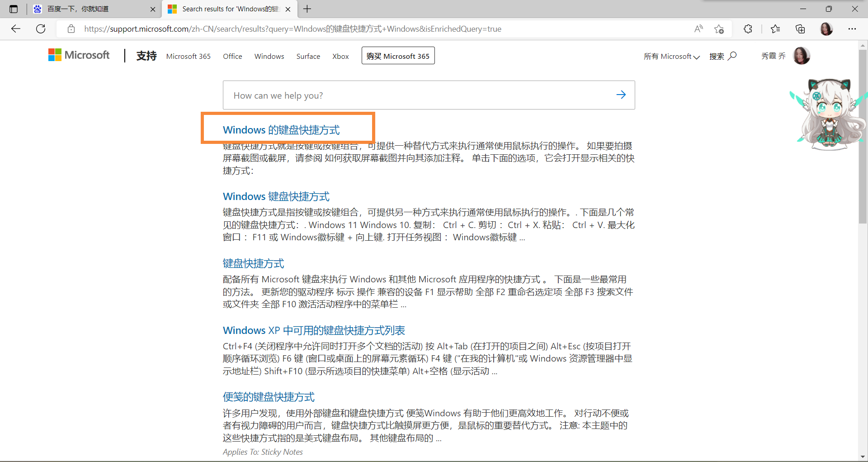Open a new tab with plus icon
Image resolution: width=868 pixels, height=462 pixels.
pos(307,9)
